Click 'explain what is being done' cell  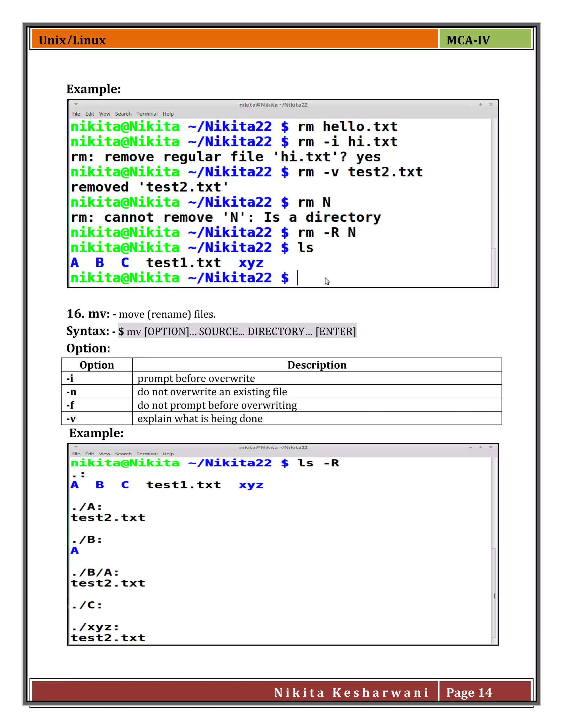[x=317, y=418]
